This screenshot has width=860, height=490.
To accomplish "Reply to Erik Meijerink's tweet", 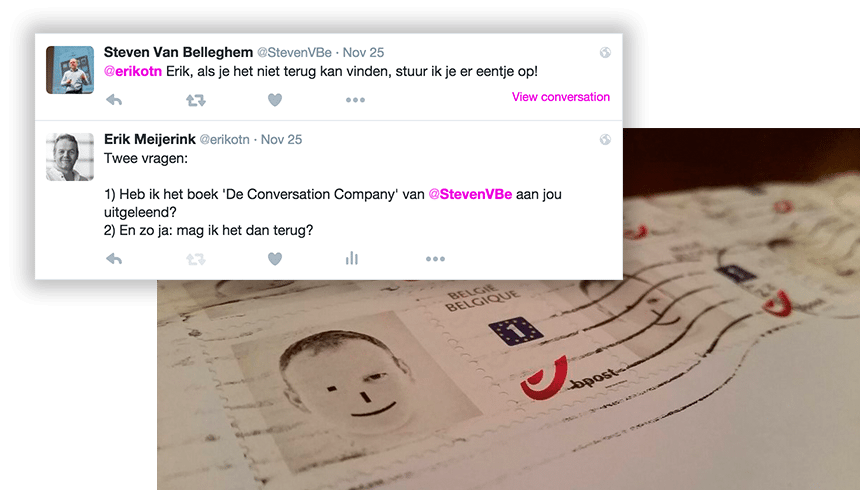I will [x=114, y=258].
